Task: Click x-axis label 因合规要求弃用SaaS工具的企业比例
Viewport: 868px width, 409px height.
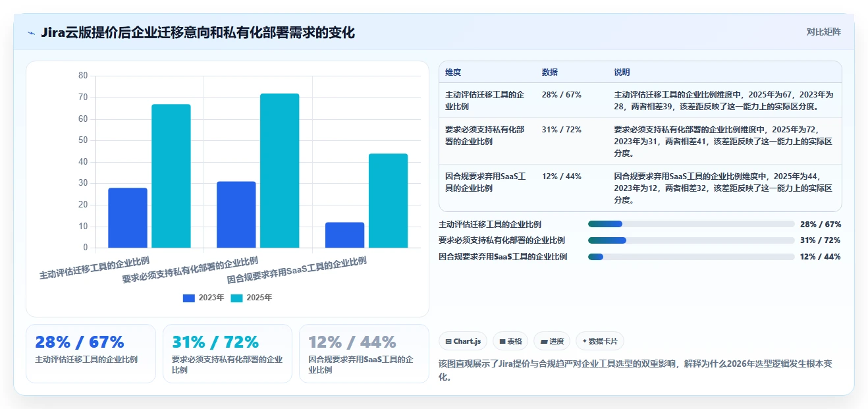Action: 297,270
